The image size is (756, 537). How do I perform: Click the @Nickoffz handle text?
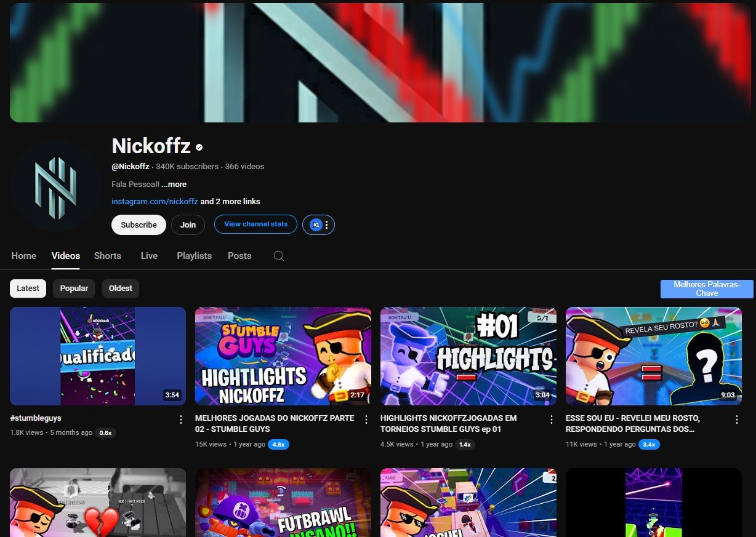(x=131, y=167)
